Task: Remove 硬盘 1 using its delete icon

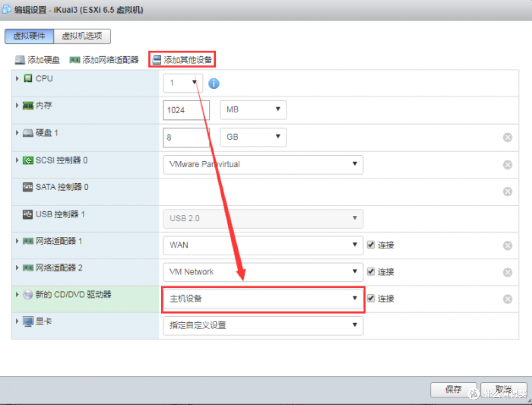Action: (507, 137)
